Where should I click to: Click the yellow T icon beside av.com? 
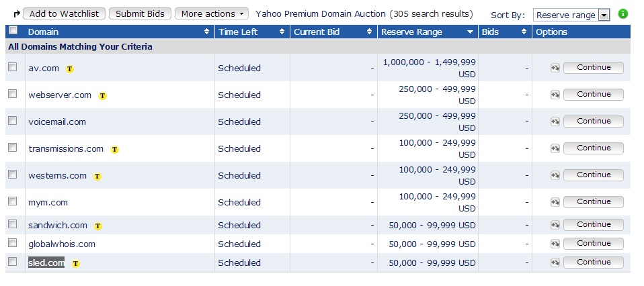70,68
